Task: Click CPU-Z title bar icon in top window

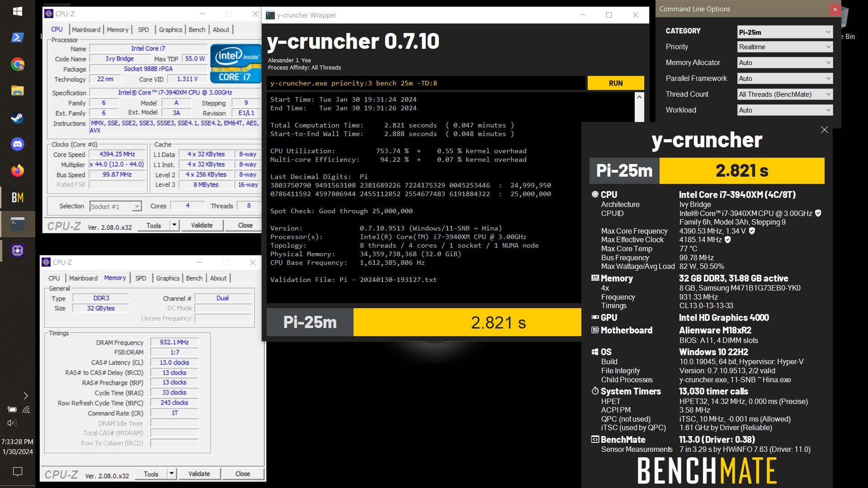Action: [x=49, y=14]
